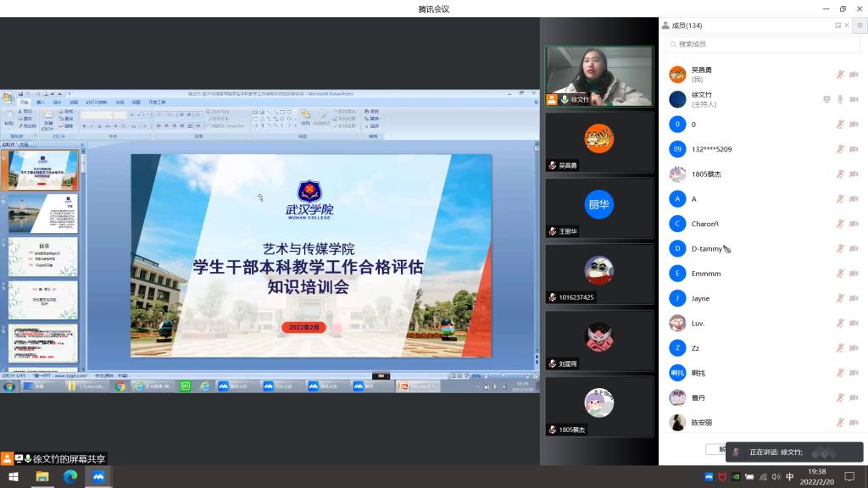The image size is (868, 488).
Task: Select member 132****5209 in the list
Action: (x=764, y=149)
